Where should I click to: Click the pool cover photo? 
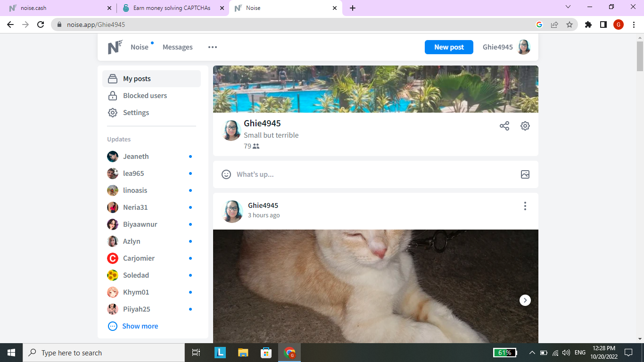point(376,89)
